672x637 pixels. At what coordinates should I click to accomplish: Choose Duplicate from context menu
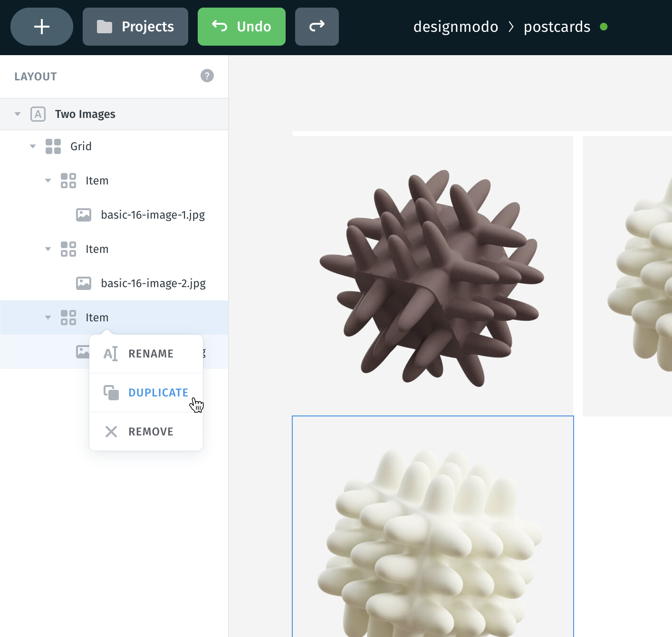click(146, 393)
